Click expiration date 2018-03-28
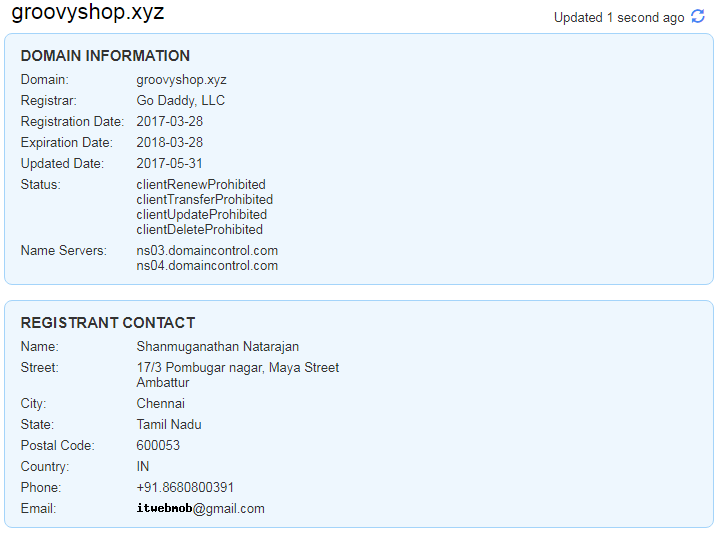The height and width of the screenshot is (533, 719). [x=169, y=142]
